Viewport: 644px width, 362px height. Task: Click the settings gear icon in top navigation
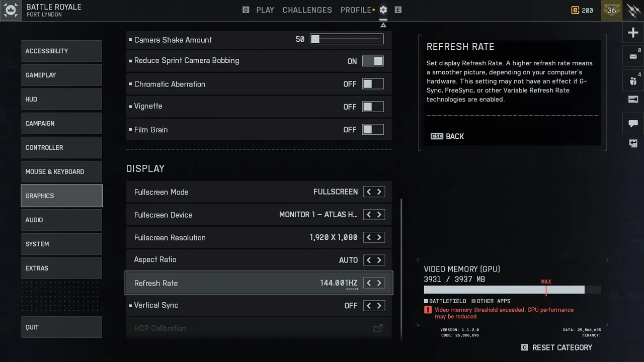pyautogui.click(x=383, y=10)
